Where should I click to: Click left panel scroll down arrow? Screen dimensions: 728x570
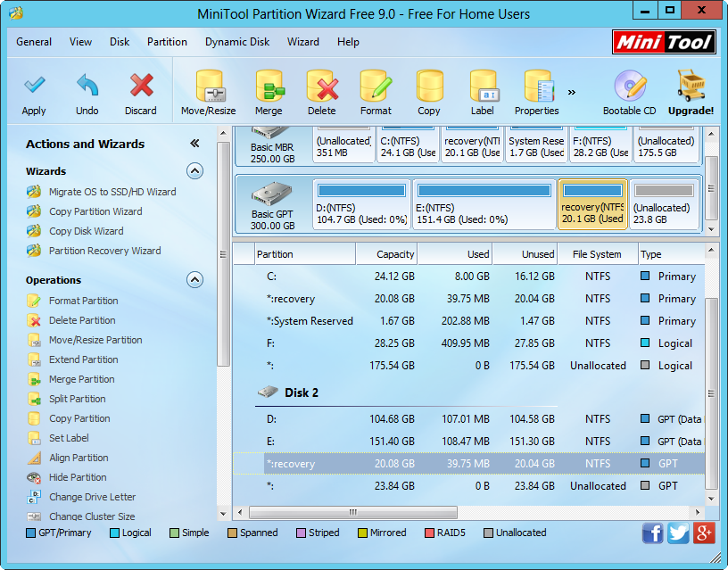coord(223,514)
